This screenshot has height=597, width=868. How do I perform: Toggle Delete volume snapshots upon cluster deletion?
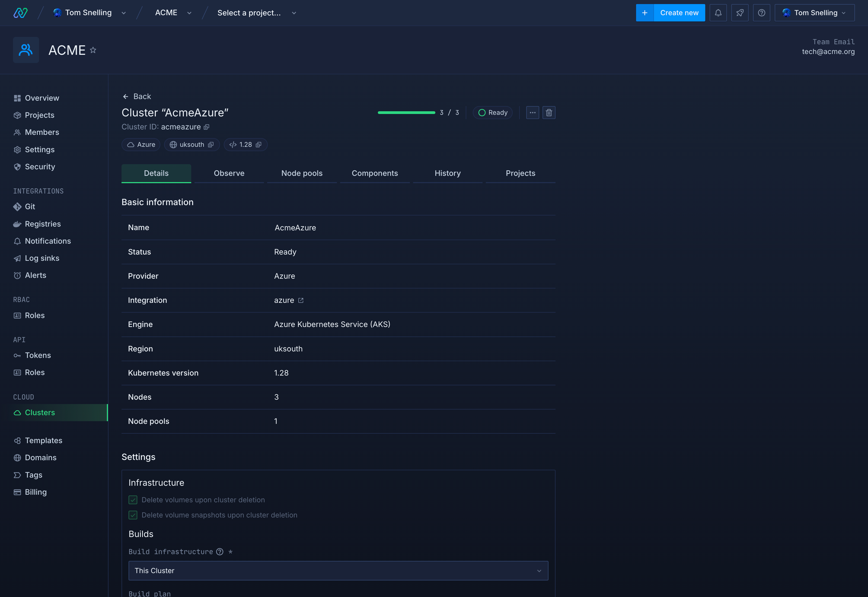(x=133, y=515)
